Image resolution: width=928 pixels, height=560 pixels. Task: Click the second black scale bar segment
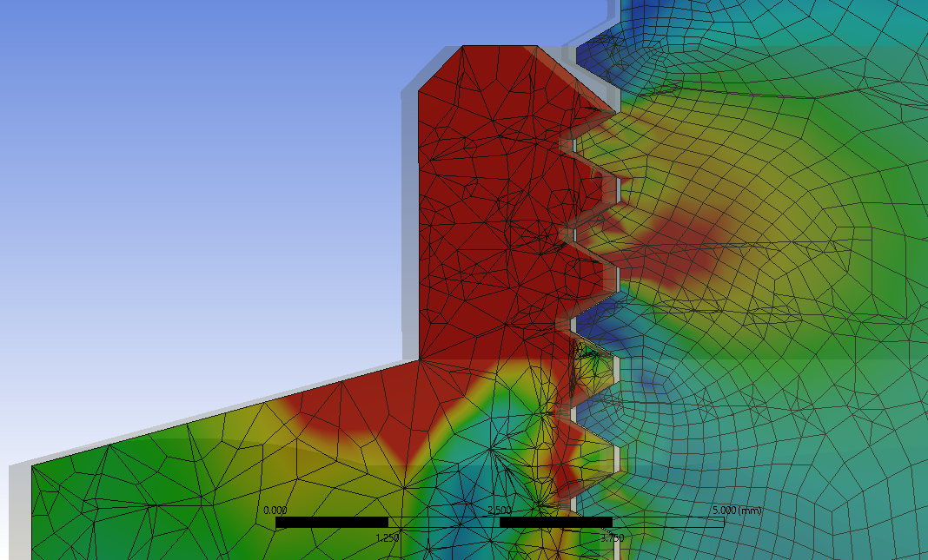pos(556,523)
